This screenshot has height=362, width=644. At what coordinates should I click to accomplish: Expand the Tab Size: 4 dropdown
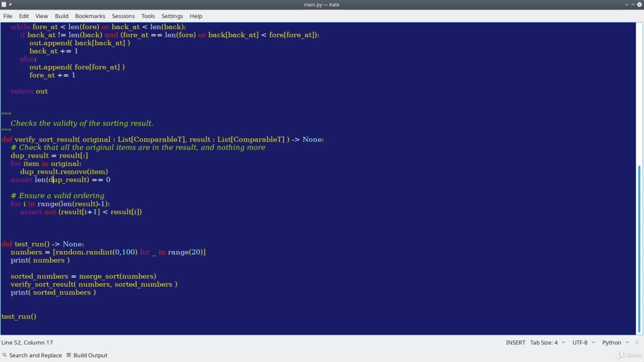click(x=547, y=342)
